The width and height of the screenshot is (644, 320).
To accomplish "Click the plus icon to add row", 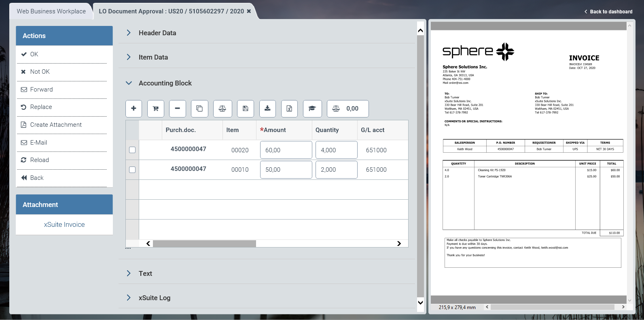I will [133, 109].
